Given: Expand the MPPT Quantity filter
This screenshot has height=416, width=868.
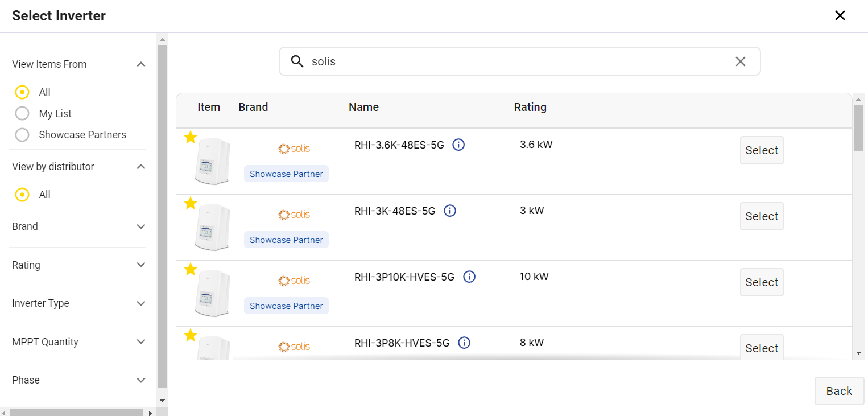Looking at the screenshot, I should pyautogui.click(x=141, y=342).
